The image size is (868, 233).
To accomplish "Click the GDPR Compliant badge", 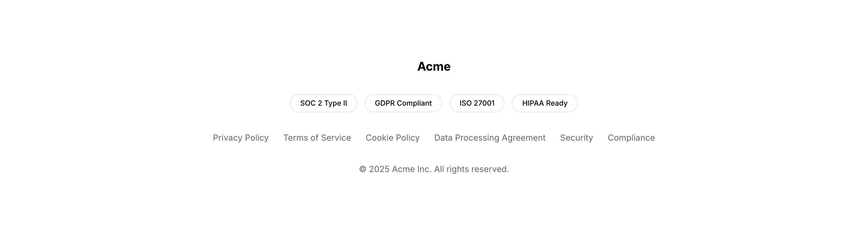I will [403, 103].
